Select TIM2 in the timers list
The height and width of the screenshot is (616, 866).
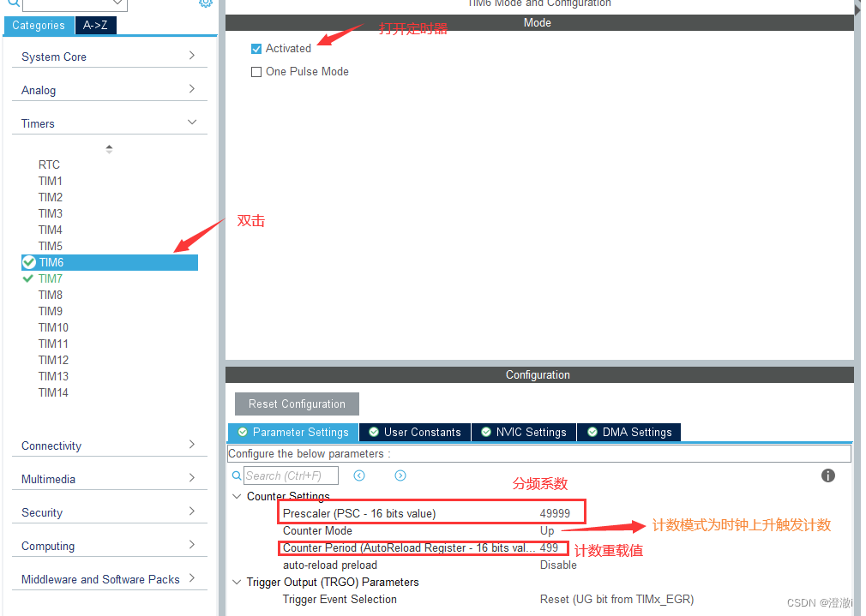(x=51, y=197)
